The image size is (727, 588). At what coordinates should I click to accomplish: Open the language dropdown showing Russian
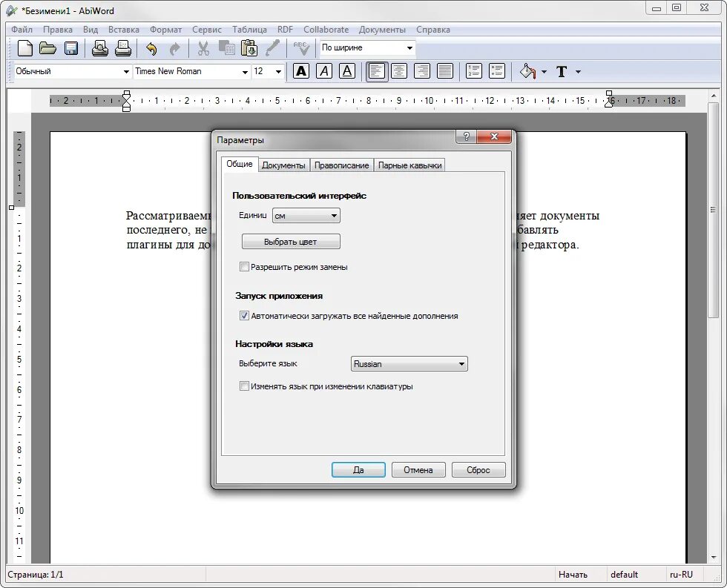[409, 364]
